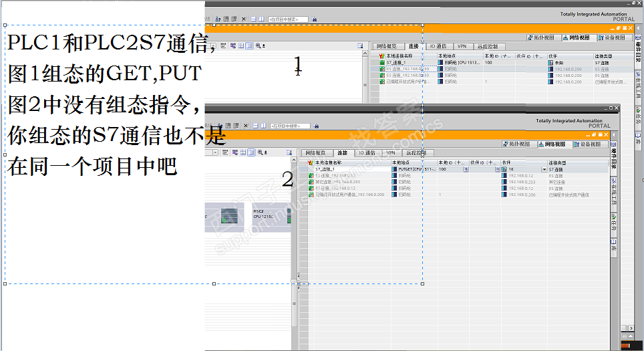The height and width of the screenshot is (351, 644).
Task: Click project search field in window 1
Action: coord(289,19)
